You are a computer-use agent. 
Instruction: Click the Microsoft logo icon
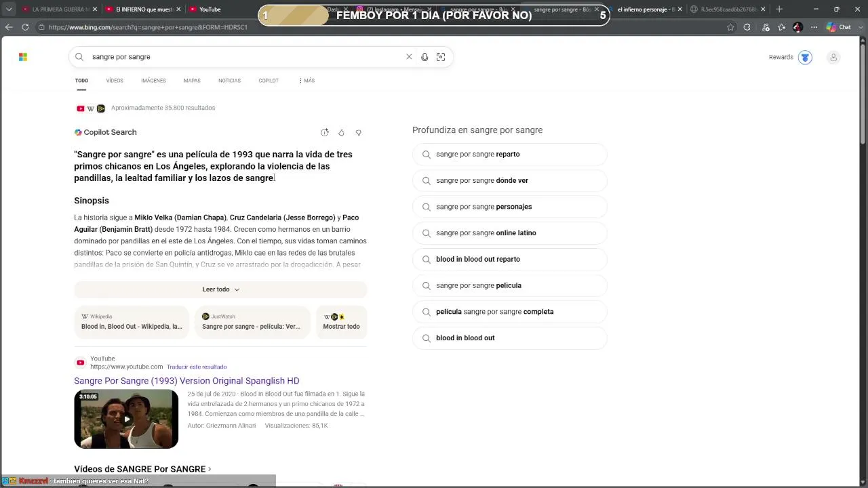[x=23, y=57]
